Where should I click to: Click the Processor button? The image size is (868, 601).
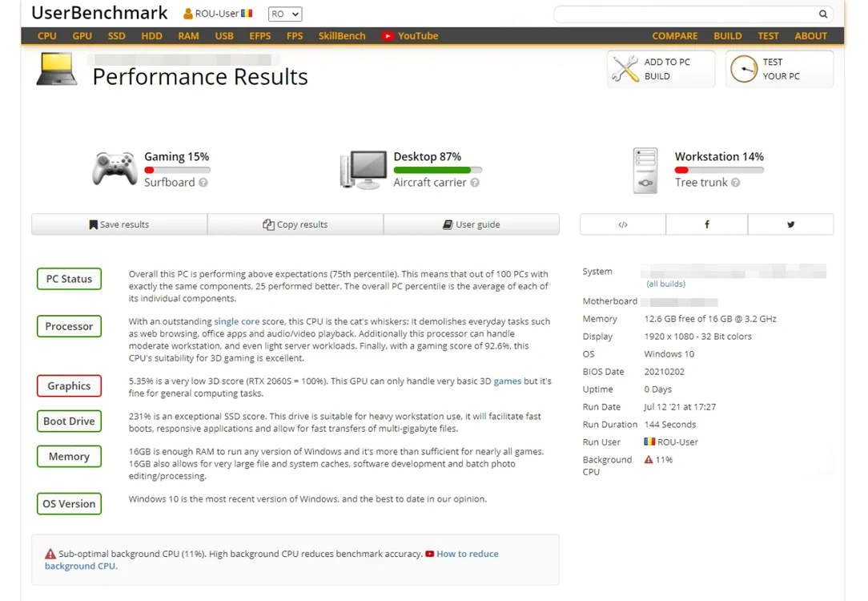click(x=69, y=326)
